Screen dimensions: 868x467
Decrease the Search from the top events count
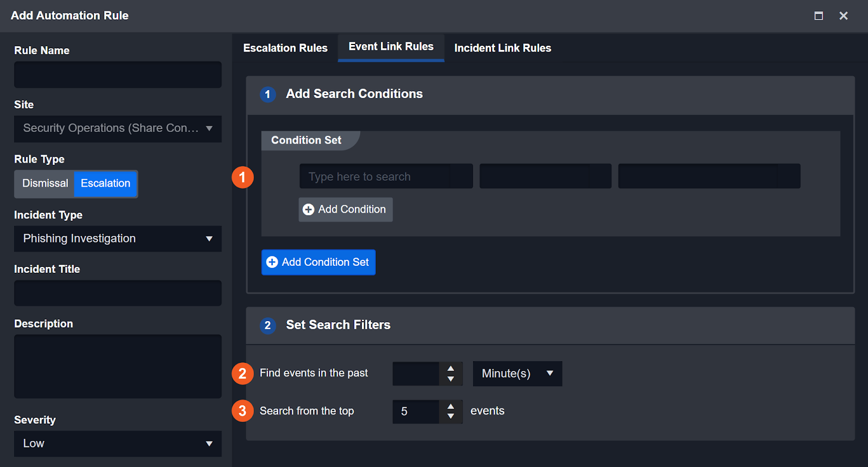pyautogui.click(x=451, y=417)
